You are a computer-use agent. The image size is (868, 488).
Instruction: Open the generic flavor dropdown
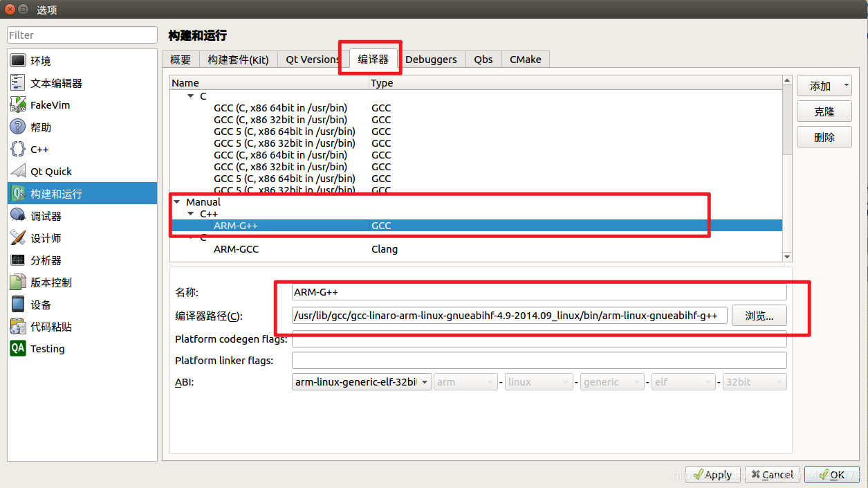(x=613, y=382)
